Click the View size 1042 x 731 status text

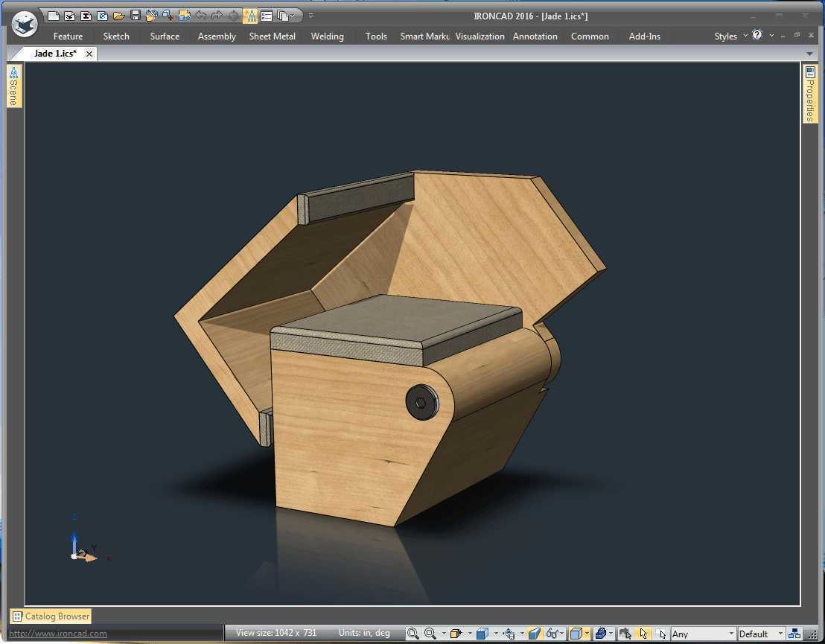[x=276, y=632]
